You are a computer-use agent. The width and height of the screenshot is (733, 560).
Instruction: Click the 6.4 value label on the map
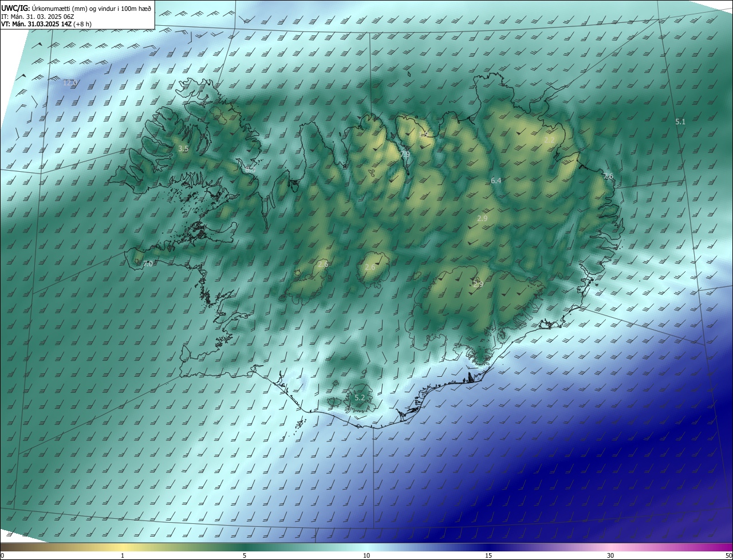496,180
